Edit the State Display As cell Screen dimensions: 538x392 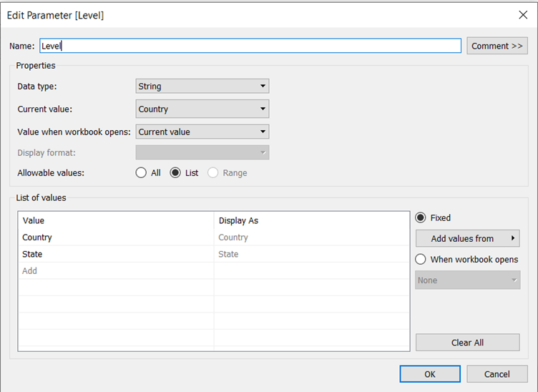[x=311, y=254]
